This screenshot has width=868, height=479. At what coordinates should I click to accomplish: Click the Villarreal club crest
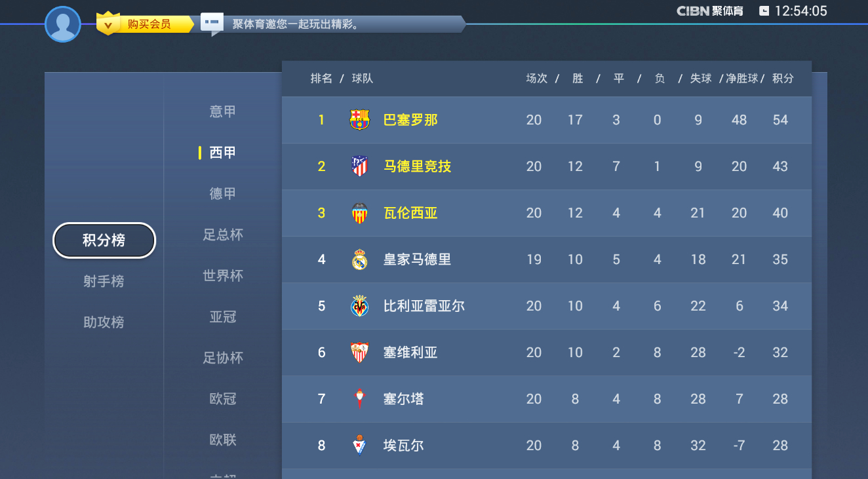359,306
